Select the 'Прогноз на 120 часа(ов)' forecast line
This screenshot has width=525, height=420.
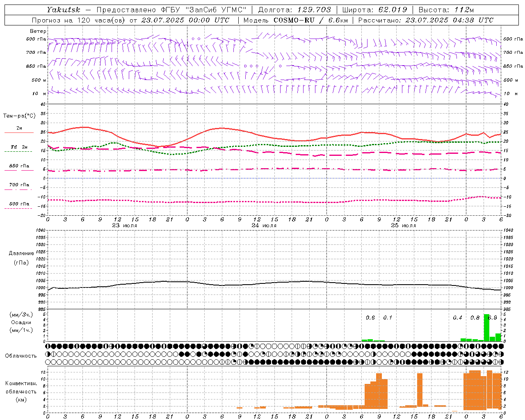[79, 20]
